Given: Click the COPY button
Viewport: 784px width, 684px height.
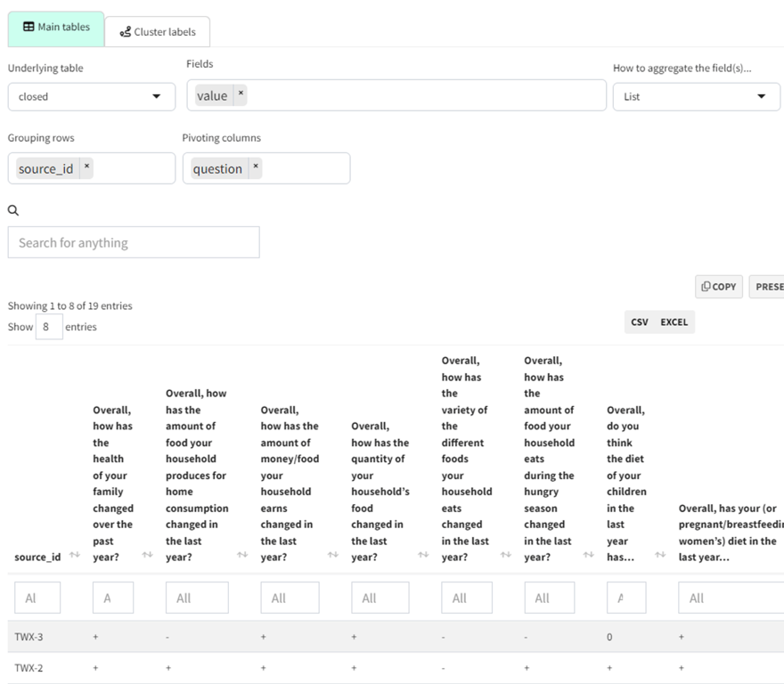Looking at the screenshot, I should click(718, 287).
